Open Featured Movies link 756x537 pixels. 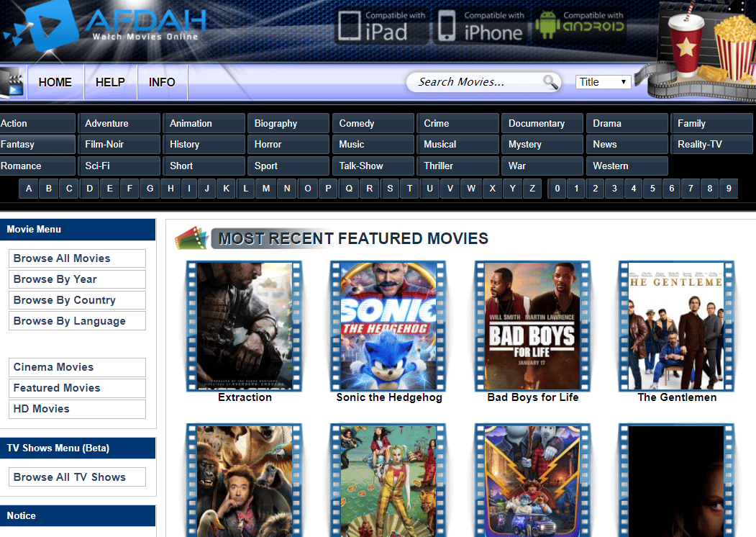tap(77, 388)
